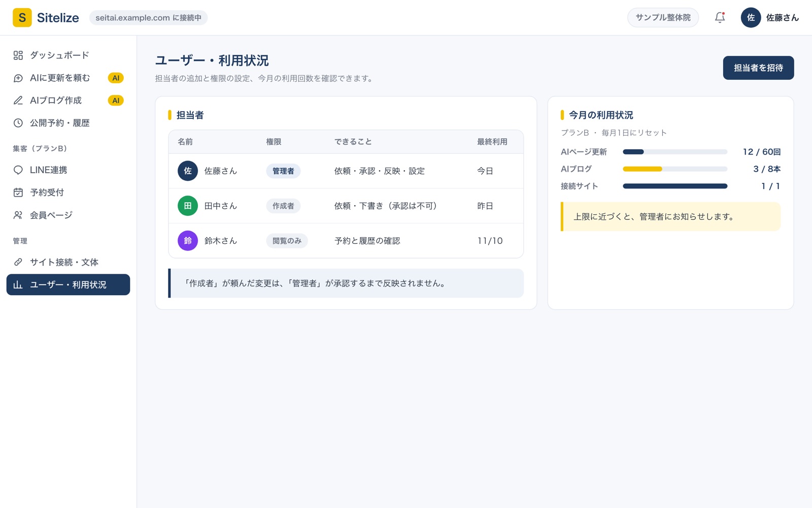Click 佐藤さん name in the header
This screenshot has width=812, height=508.
pyautogui.click(x=782, y=18)
